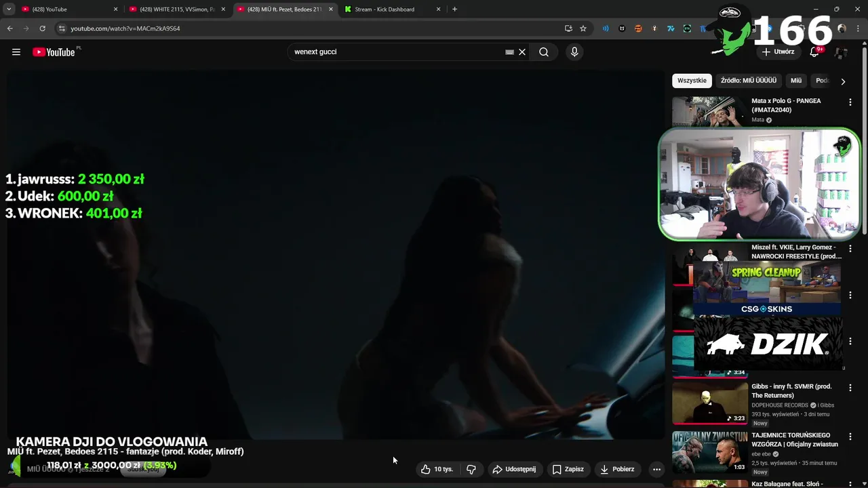Bookmark this page with the star

click(x=583, y=28)
